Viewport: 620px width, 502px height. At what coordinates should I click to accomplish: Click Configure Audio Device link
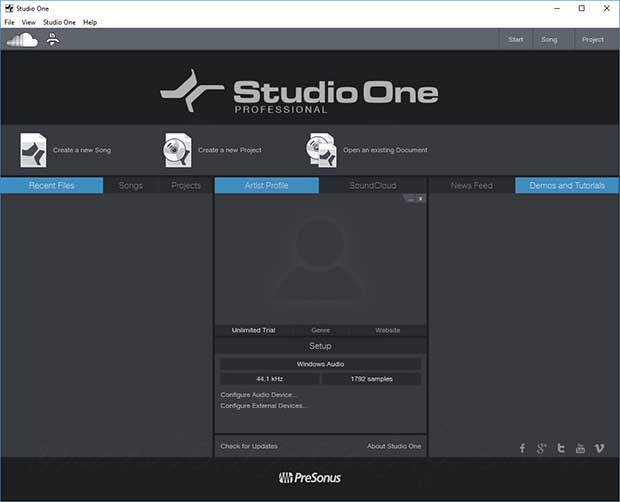(259, 395)
